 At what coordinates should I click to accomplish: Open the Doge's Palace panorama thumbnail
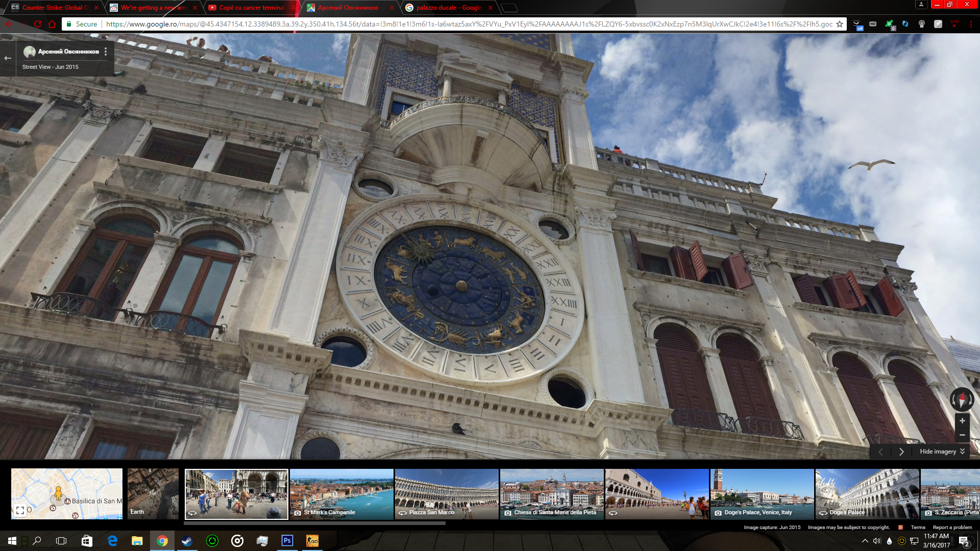pos(867,494)
